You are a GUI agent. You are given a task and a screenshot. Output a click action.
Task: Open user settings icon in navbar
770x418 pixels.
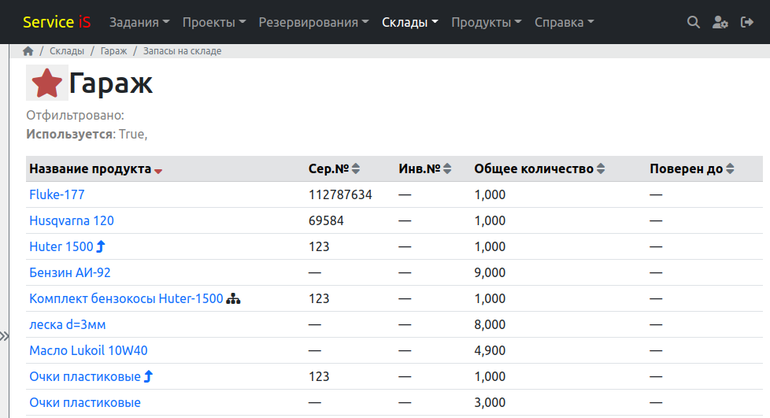point(720,22)
